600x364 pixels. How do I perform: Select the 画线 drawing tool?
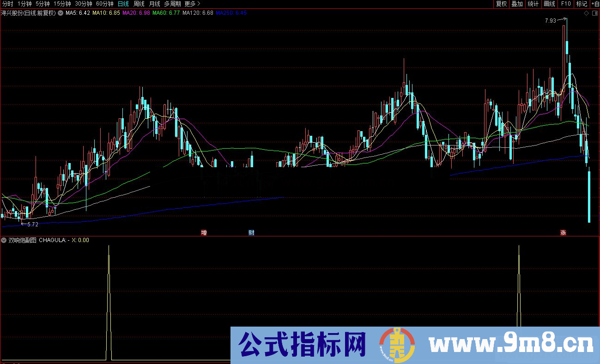pos(549,4)
